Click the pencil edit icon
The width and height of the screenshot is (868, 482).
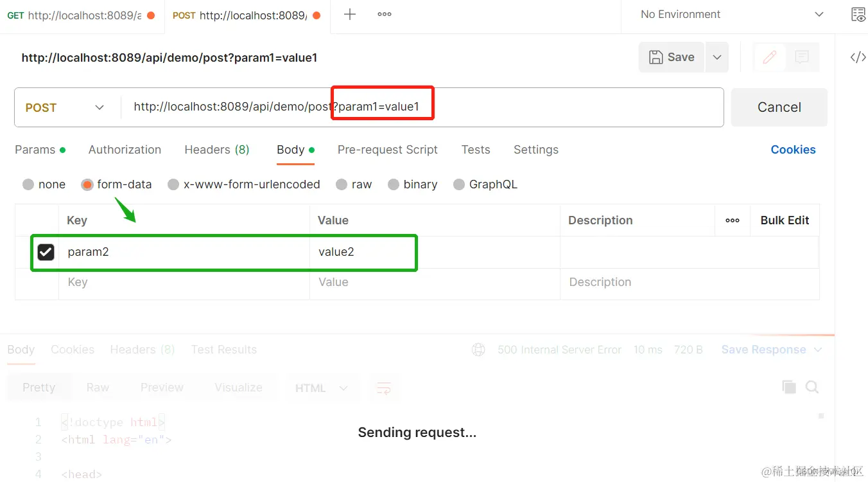770,57
